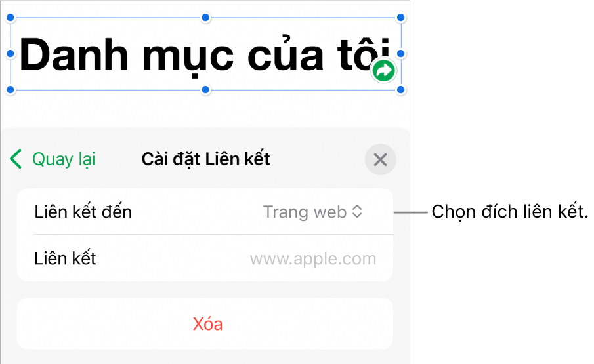The image size is (594, 364).
Task: Click the up-down chevrons beside Trang web
Action: (x=357, y=212)
